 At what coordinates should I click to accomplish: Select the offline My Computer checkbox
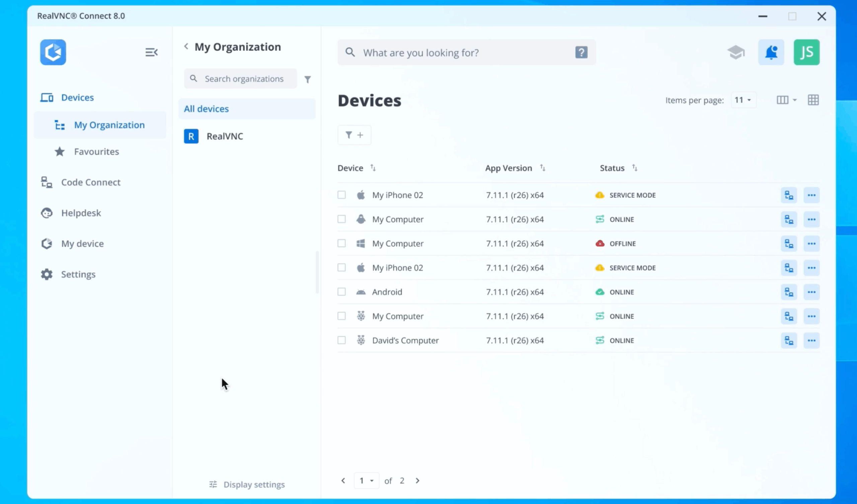341,244
